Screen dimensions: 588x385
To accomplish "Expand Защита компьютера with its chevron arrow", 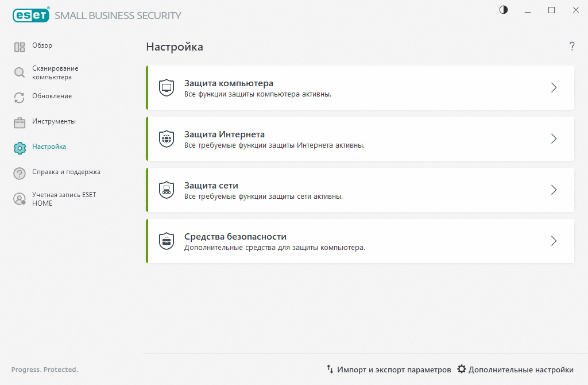I will [x=554, y=87].
